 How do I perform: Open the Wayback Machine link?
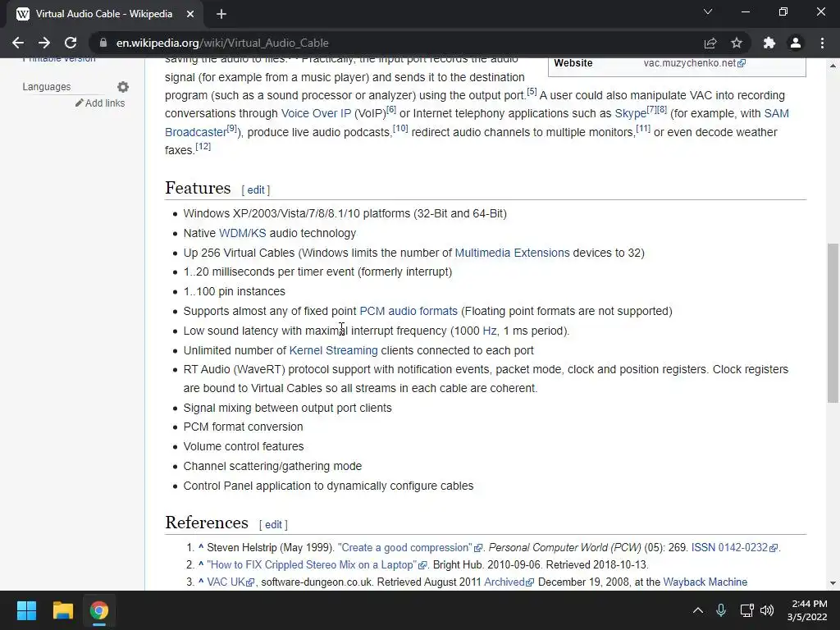click(705, 582)
